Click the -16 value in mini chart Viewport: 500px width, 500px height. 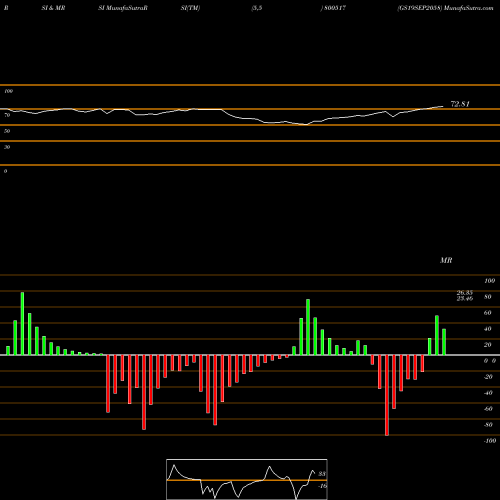coord(322,486)
